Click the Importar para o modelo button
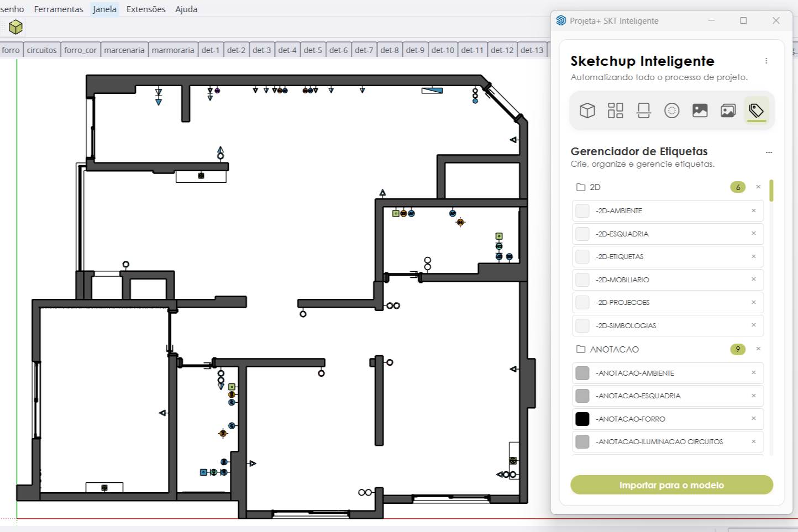Viewport: 798px width, 532px height. point(671,484)
